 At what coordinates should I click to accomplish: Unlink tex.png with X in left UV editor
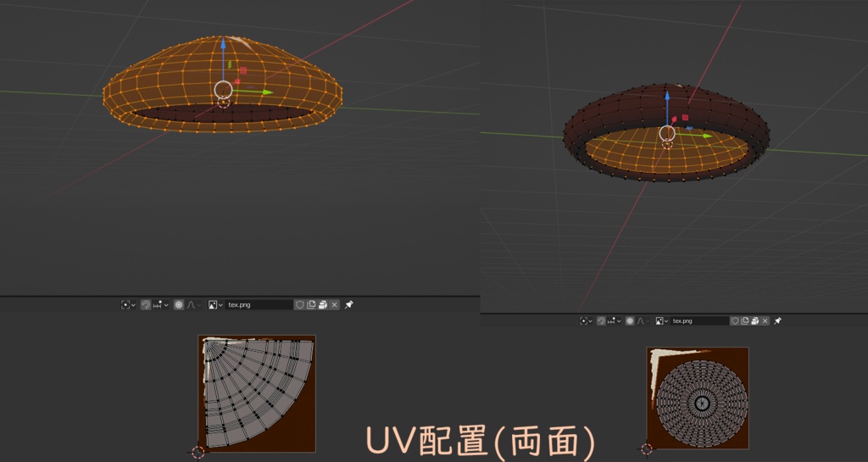(x=334, y=305)
